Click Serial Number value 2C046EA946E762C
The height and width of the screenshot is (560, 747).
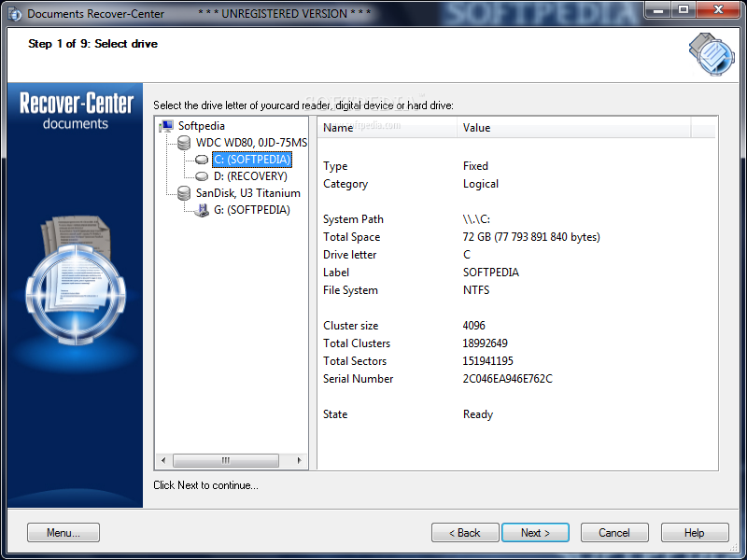[x=507, y=379]
